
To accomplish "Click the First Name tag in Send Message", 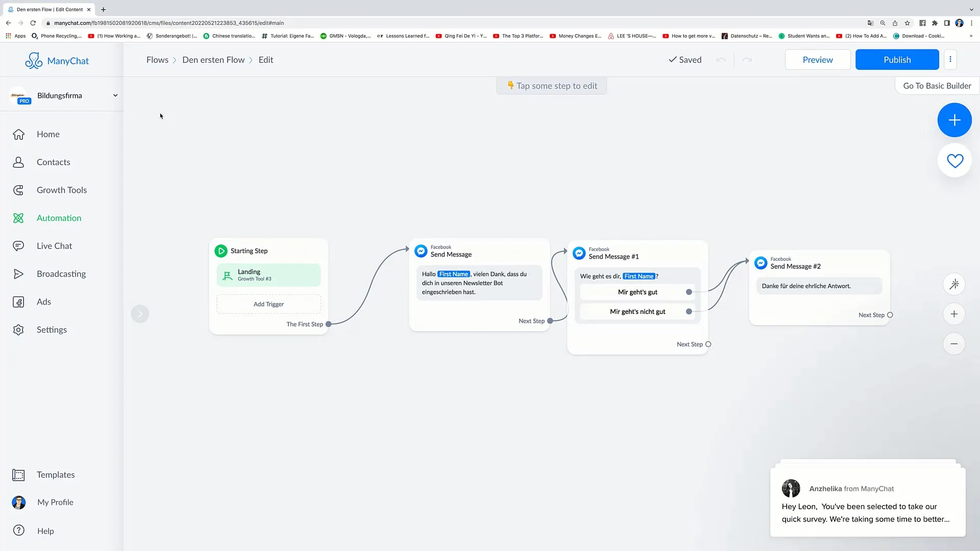I will pos(453,274).
